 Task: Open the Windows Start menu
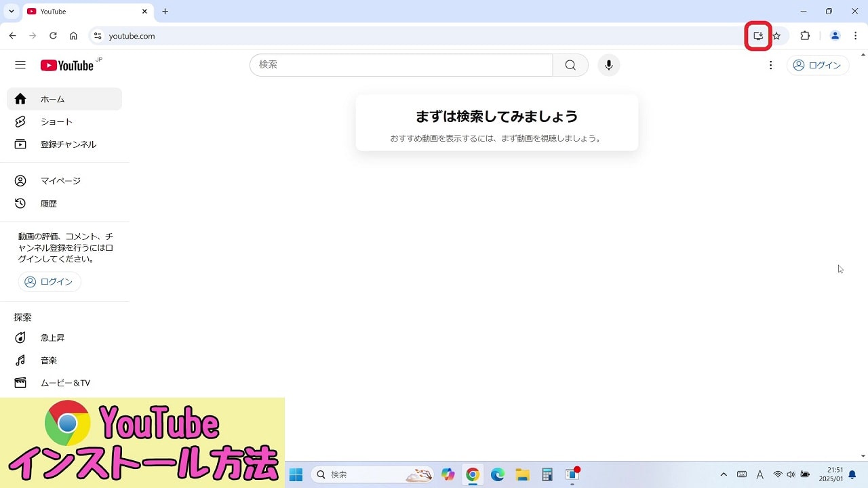pyautogui.click(x=296, y=474)
